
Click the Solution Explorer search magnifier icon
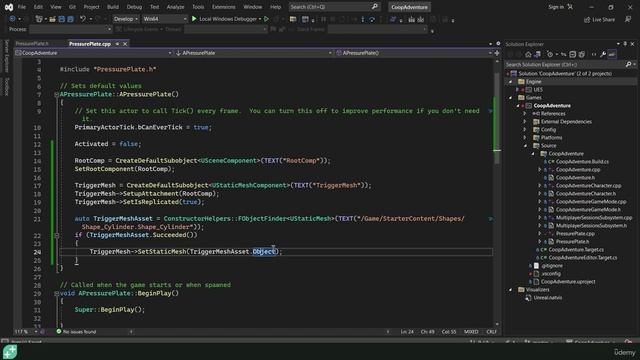click(629, 64)
